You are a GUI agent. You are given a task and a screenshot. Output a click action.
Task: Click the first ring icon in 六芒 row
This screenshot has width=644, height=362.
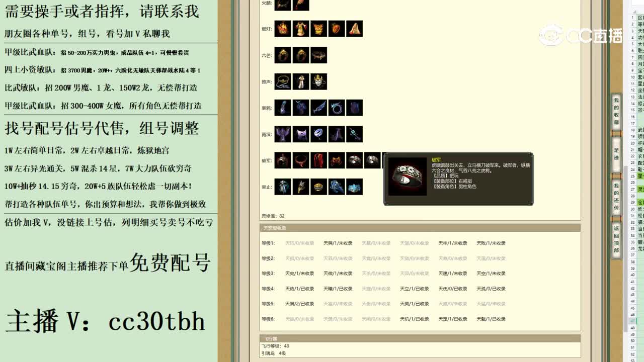pos(283,55)
